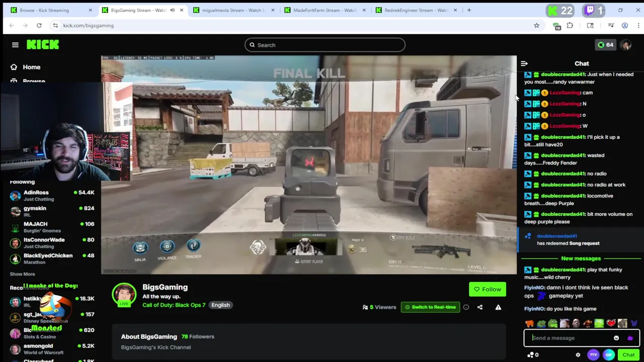Open gymskin followed channel

pyautogui.click(x=52, y=211)
